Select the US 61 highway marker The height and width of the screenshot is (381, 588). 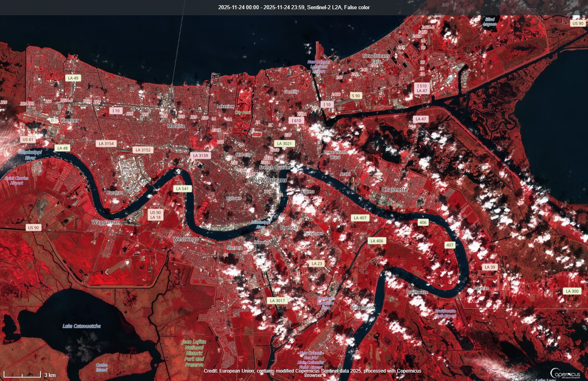tap(28, 140)
